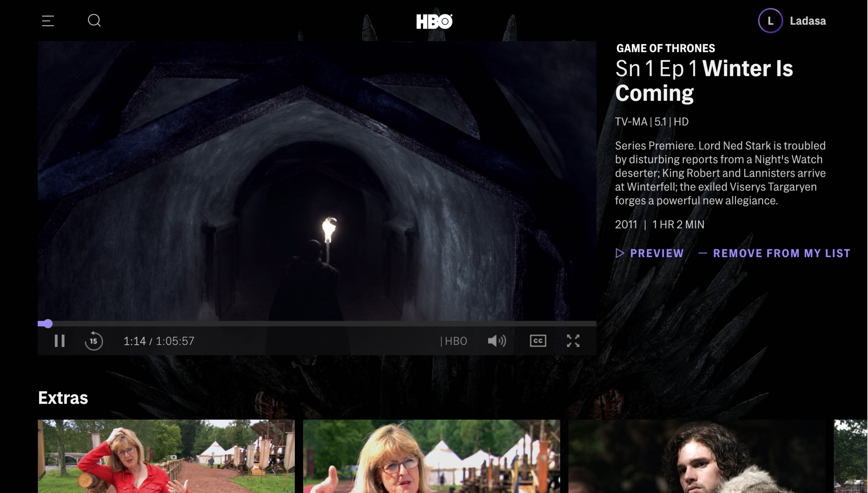Open the hamburger navigation menu
This screenshot has width=868, height=493.
[48, 21]
